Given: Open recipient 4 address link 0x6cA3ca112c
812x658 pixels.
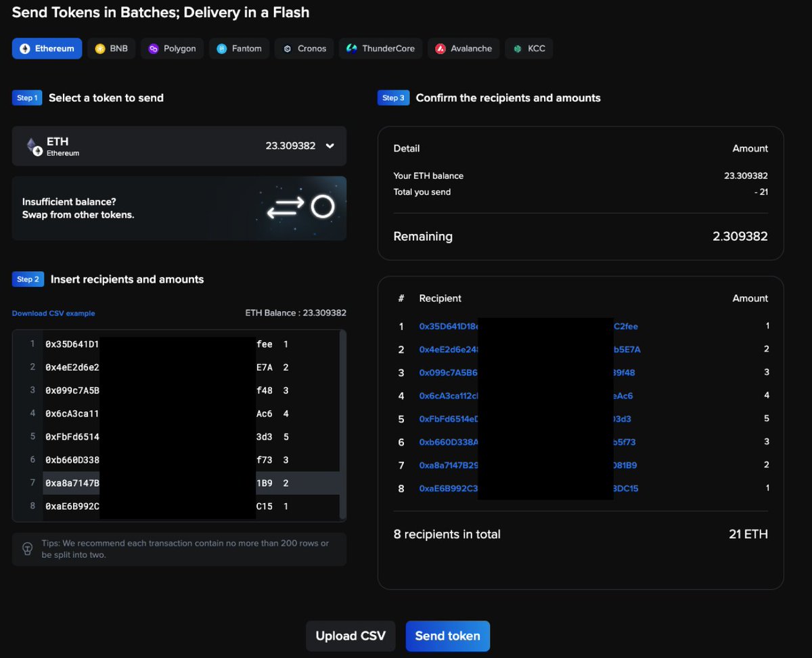Looking at the screenshot, I should (526, 396).
